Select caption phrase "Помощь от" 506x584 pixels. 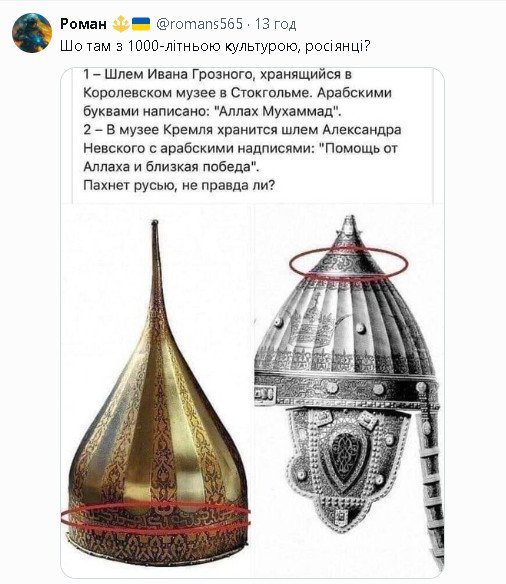362,148
